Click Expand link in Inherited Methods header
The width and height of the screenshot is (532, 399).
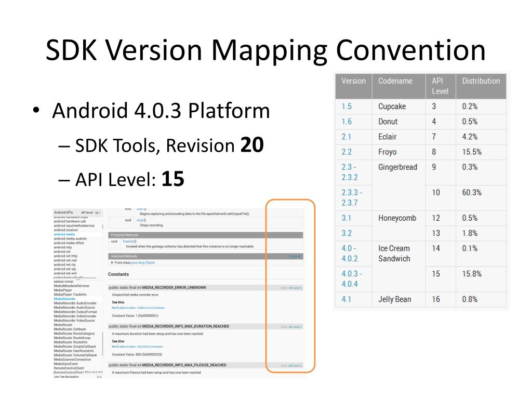(x=295, y=256)
